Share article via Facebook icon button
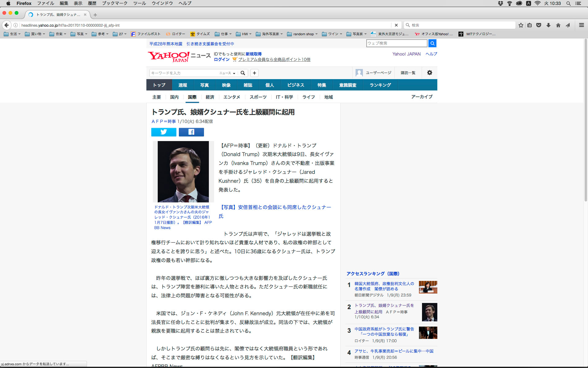The width and height of the screenshot is (588, 368). (x=191, y=132)
